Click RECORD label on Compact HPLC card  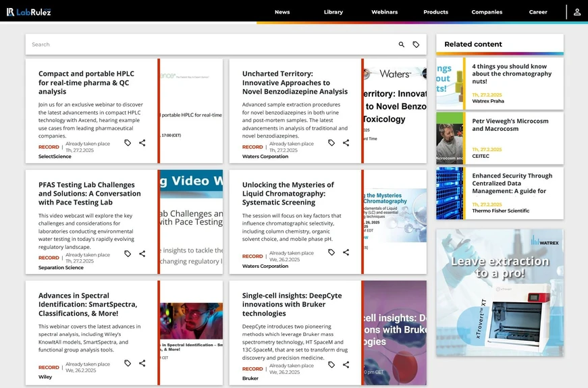[49, 147]
